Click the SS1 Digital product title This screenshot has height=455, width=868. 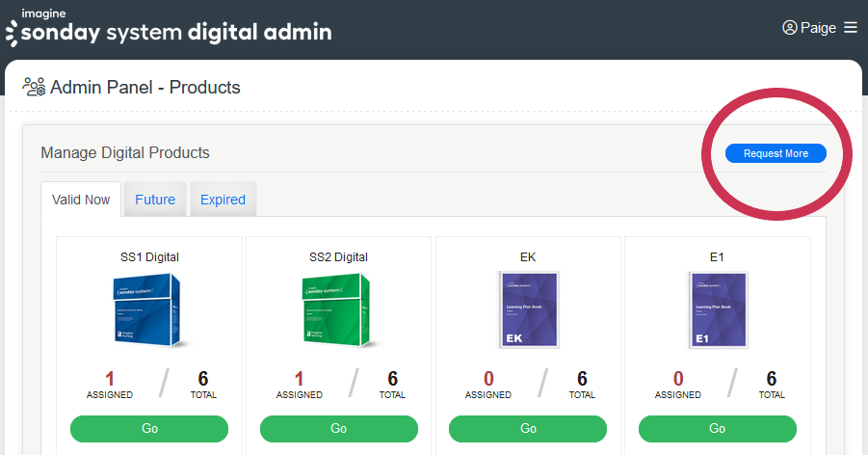point(148,257)
